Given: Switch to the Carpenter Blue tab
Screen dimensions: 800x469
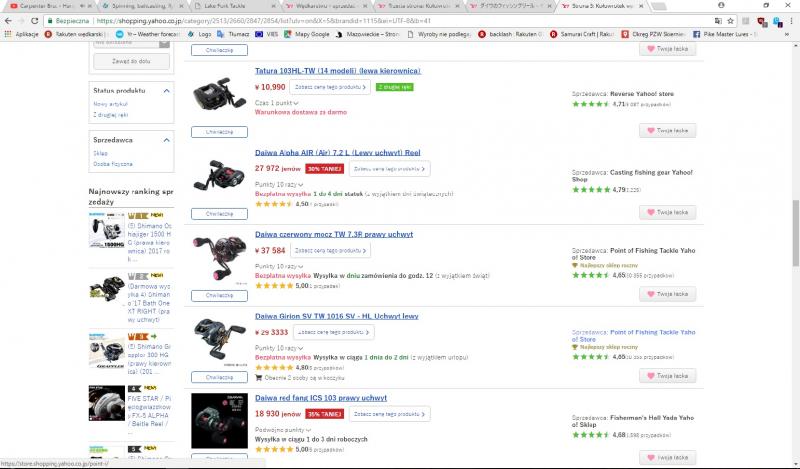Looking at the screenshot, I should click(x=40, y=6).
